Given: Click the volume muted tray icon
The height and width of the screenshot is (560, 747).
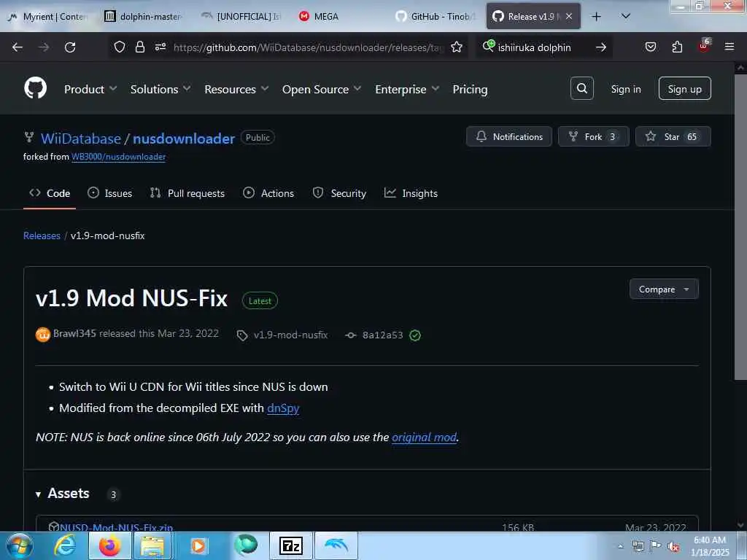Looking at the screenshot, I should [x=673, y=547].
